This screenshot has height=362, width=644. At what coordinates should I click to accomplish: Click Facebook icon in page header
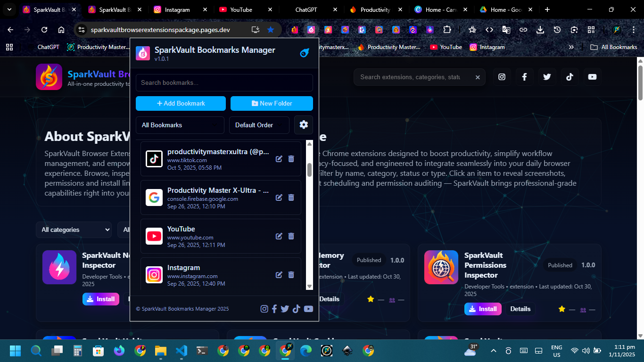[524, 77]
